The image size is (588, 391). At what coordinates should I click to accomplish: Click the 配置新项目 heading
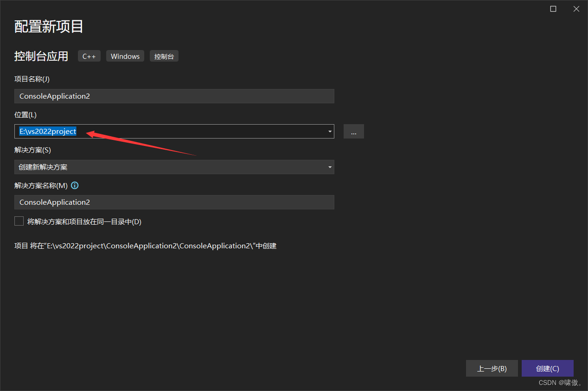48,27
